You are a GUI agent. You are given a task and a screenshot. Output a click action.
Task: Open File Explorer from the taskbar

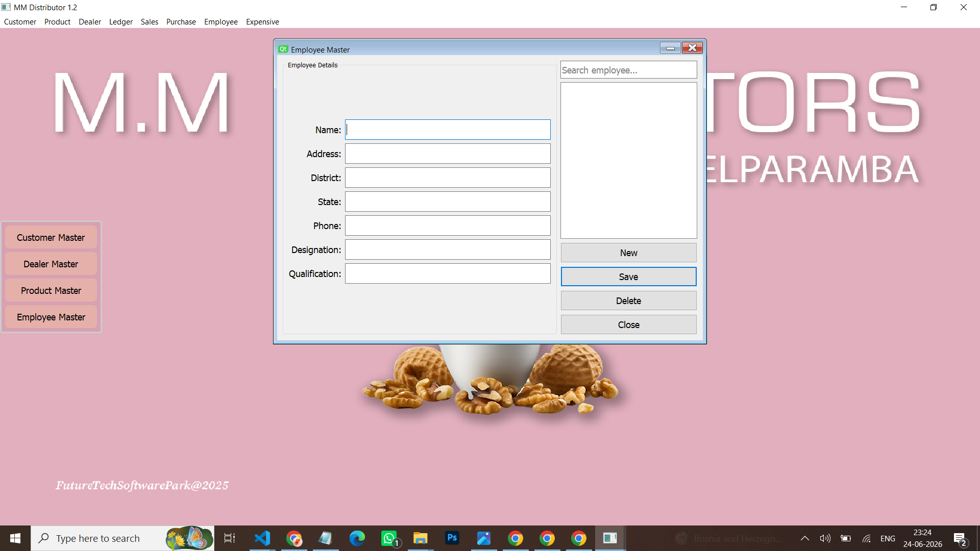[x=421, y=538]
